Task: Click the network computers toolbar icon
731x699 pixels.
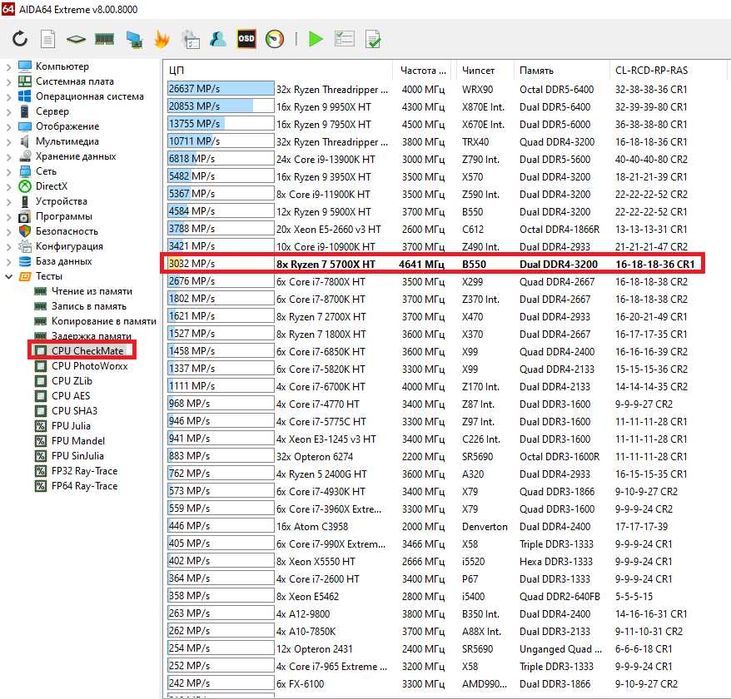Action: point(134,39)
